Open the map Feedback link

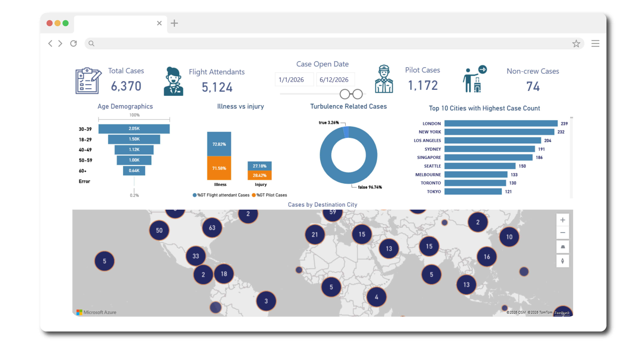pos(562,313)
